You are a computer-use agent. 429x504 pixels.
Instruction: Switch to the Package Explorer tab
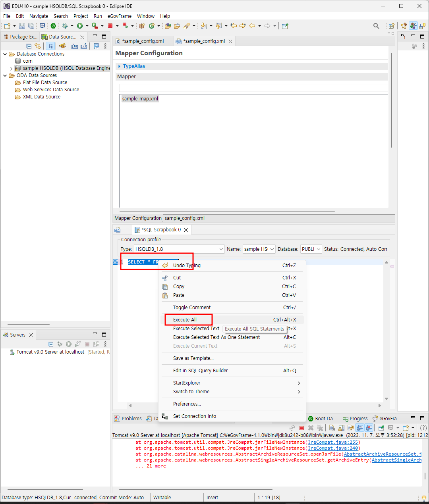pyautogui.click(x=20, y=37)
